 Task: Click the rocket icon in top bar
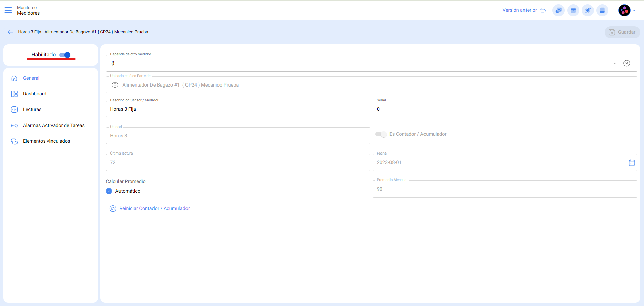[588, 10]
